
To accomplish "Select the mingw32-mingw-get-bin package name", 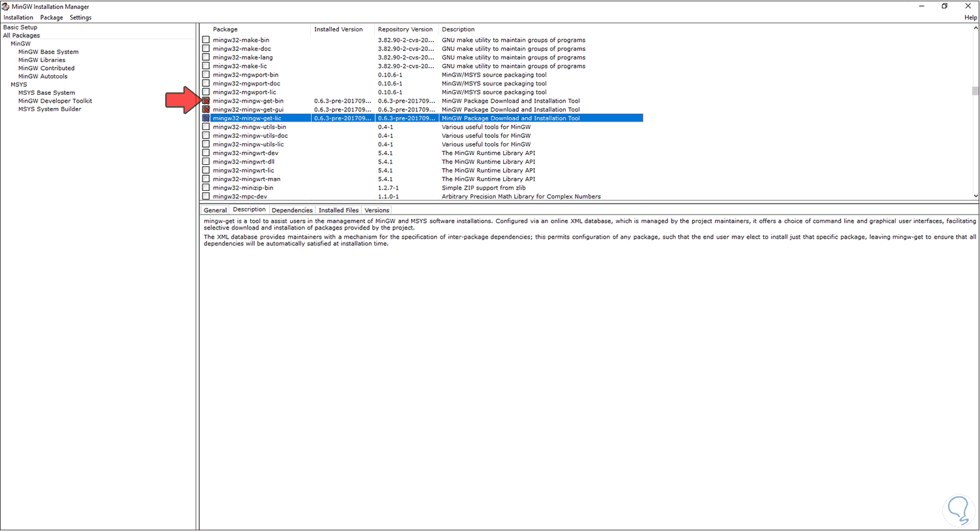I will [248, 101].
